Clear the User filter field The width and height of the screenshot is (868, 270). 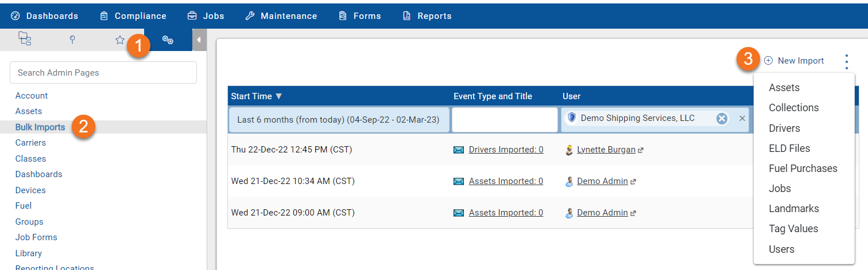pyautogui.click(x=742, y=118)
